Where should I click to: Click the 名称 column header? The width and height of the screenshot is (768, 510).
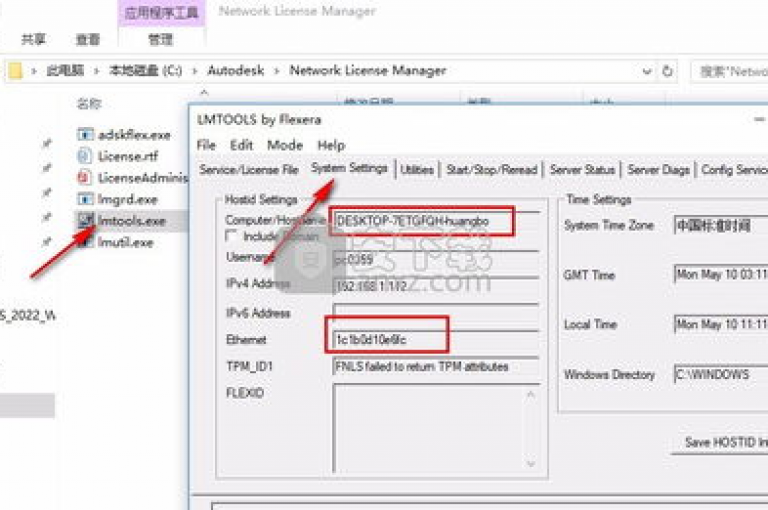click(89, 103)
